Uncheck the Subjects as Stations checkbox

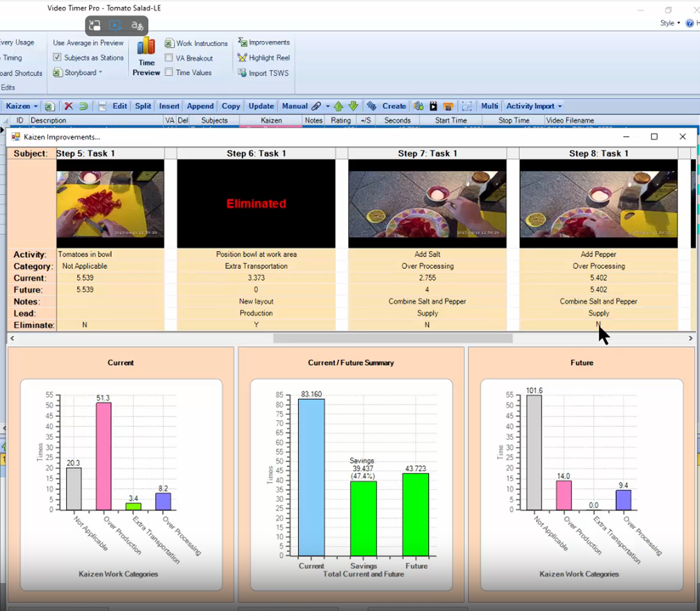tap(58, 58)
